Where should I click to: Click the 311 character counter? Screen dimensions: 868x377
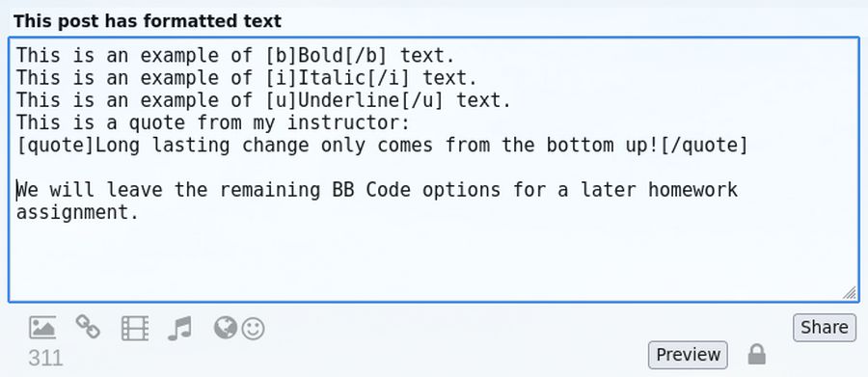(x=45, y=358)
